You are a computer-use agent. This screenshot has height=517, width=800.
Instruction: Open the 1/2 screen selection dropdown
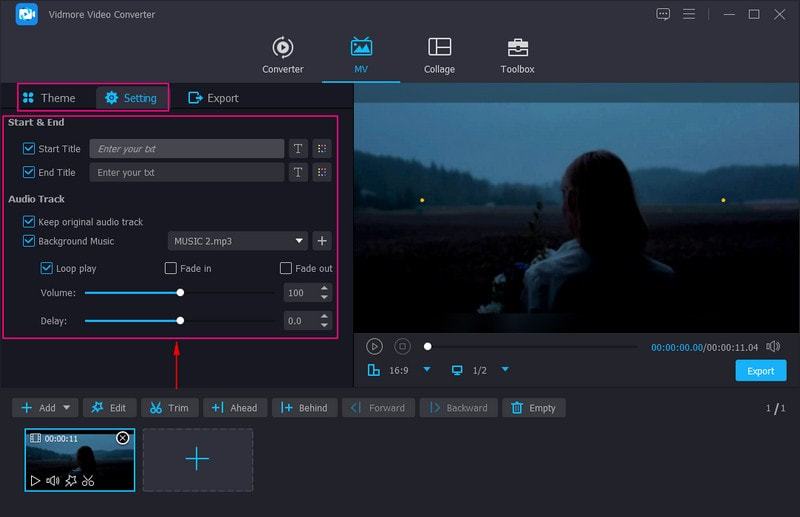pos(505,370)
